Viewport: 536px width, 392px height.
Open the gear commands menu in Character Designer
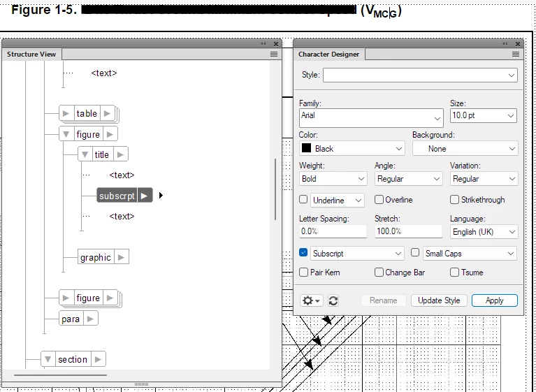312,300
